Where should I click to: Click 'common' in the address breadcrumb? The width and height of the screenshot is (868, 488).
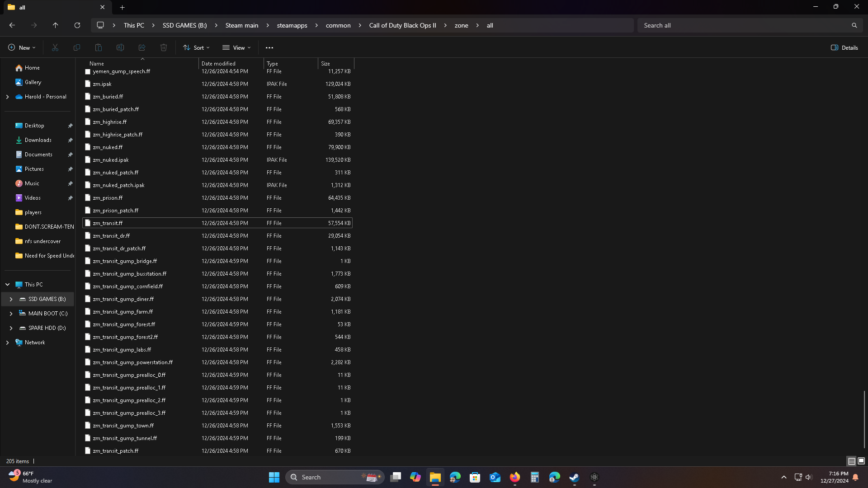coord(338,25)
